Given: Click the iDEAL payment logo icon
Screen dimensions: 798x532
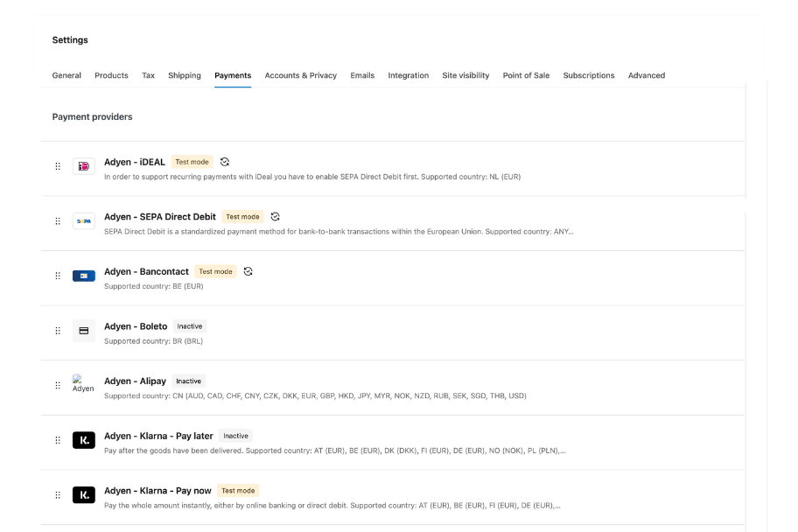Looking at the screenshot, I should tap(84, 166).
